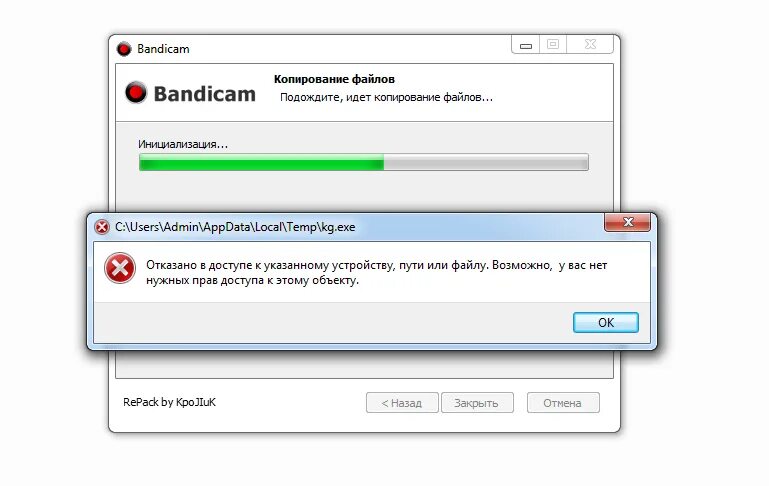Click the Bandicam wordmark in the header
769x486 pixels.
tap(205, 94)
